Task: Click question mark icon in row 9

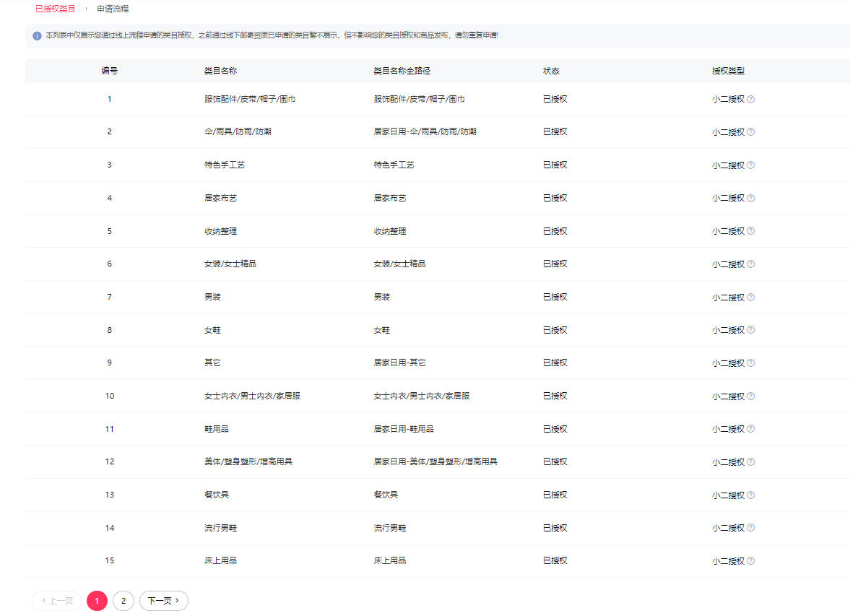Action: (751, 363)
